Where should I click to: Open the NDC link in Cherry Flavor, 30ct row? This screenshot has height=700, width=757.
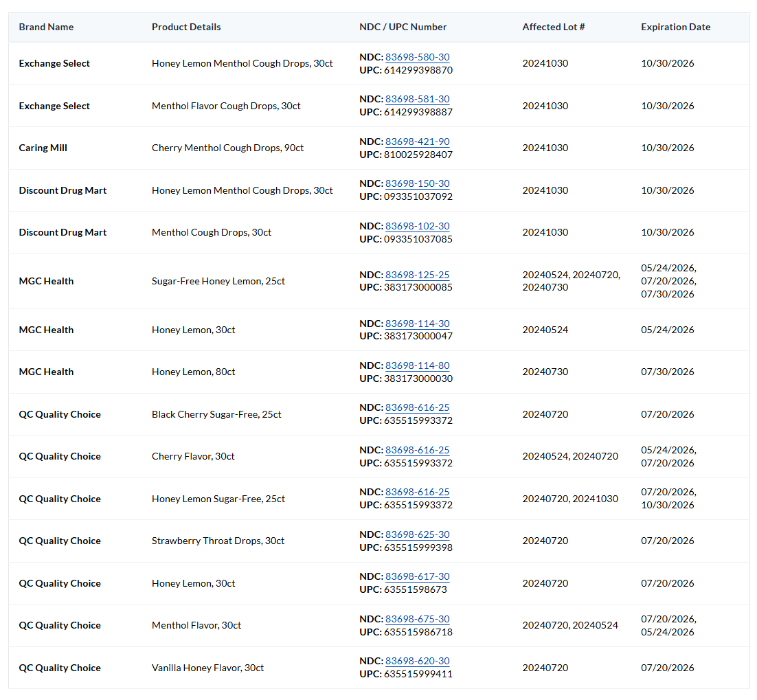417,450
